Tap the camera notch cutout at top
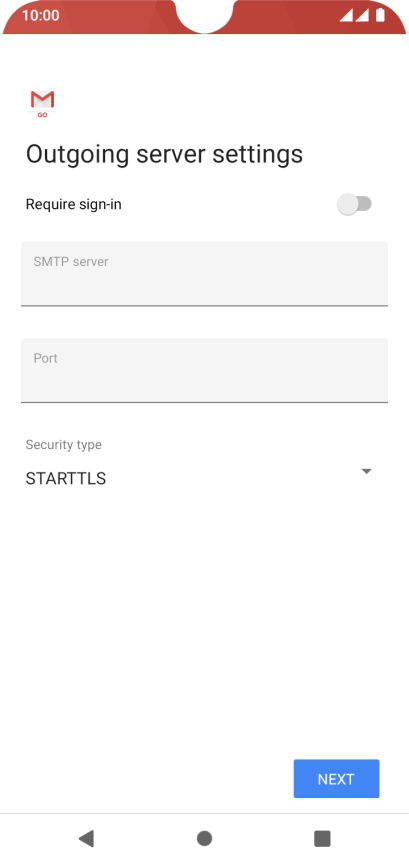409x864 pixels. [204, 15]
